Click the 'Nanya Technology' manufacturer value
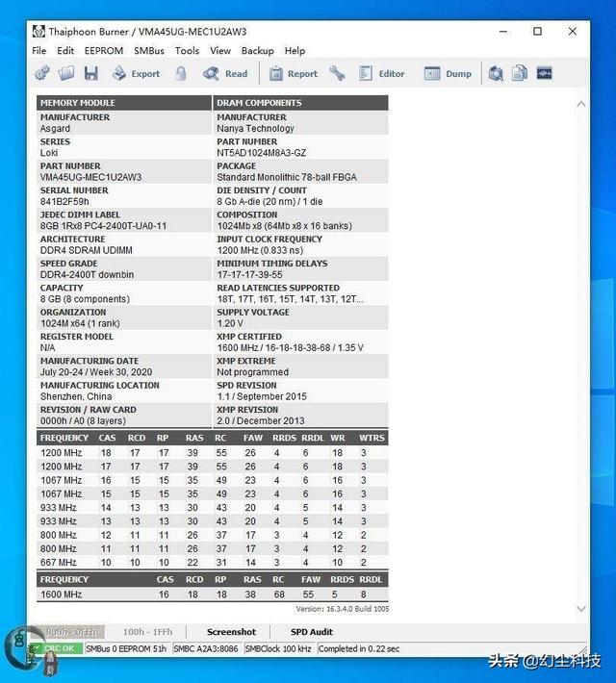The width and height of the screenshot is (616, 683). [x=255, y=129]
